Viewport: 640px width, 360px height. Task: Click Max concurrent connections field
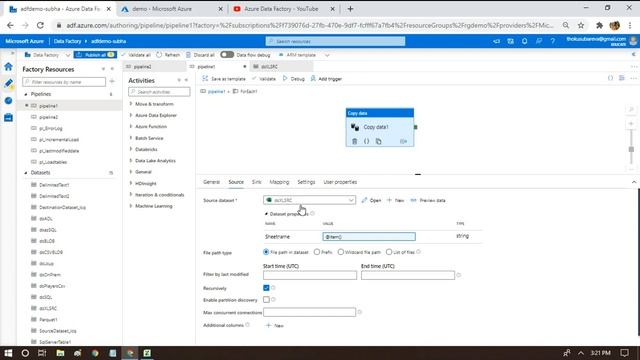[309, 312]
